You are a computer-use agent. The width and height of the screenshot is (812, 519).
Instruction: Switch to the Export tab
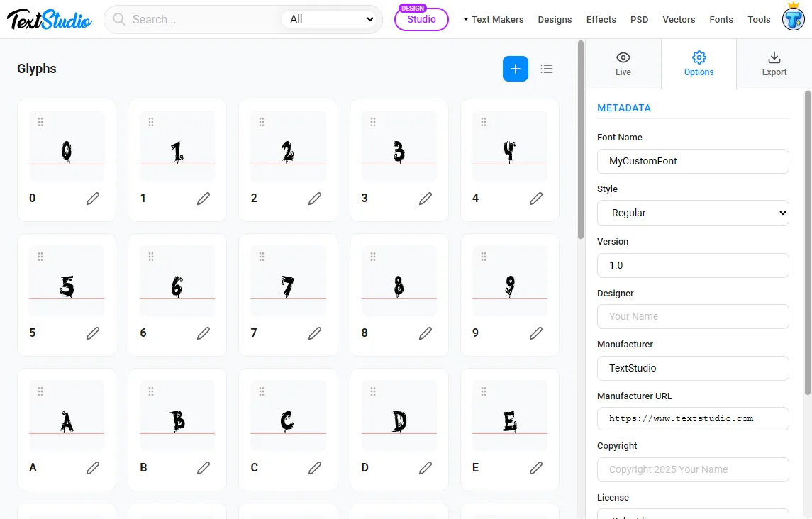tap(774, 64)
